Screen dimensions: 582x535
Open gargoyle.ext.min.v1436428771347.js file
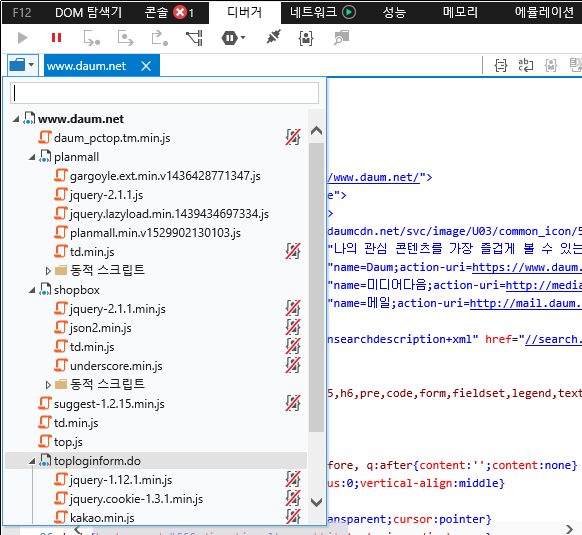165,176
